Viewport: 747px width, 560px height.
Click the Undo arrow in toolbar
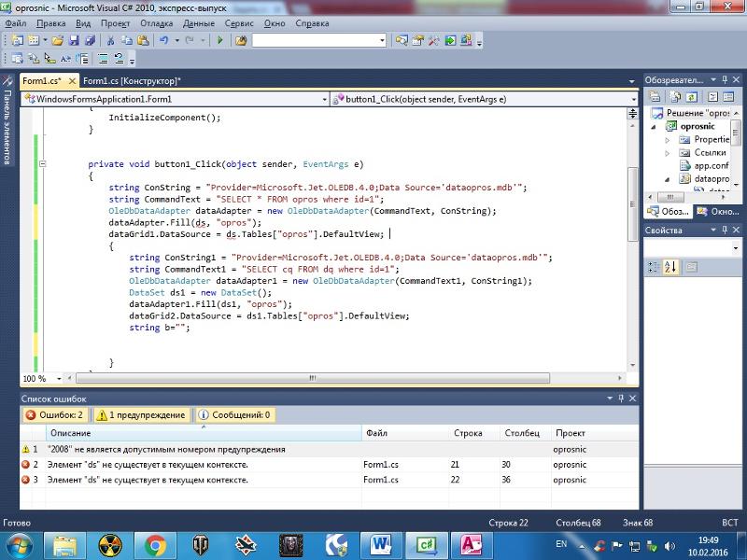pos(164,41)
